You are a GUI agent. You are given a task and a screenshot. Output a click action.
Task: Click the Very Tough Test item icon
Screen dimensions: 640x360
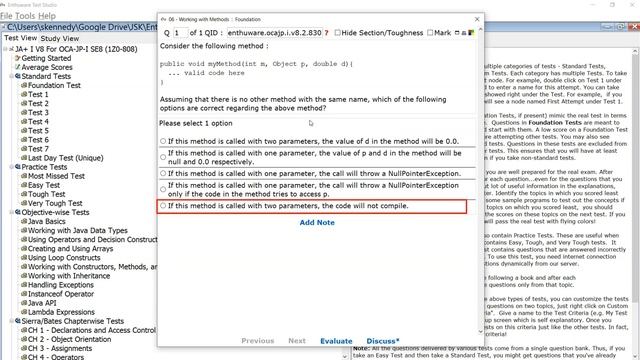pyautogui.click(x=24, y=203)
